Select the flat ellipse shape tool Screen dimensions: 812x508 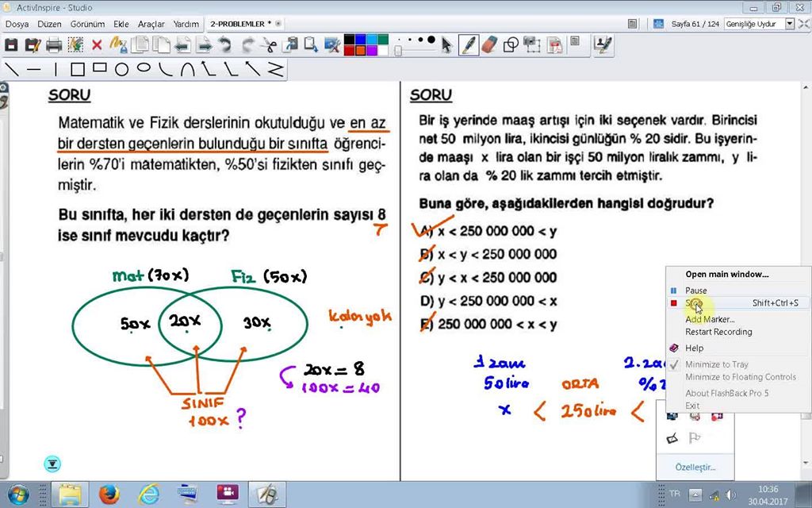144,67
